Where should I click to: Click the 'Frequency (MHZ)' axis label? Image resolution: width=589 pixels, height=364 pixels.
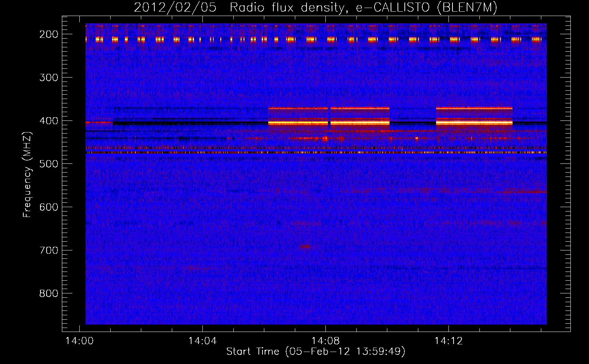[x=27, y=174]
